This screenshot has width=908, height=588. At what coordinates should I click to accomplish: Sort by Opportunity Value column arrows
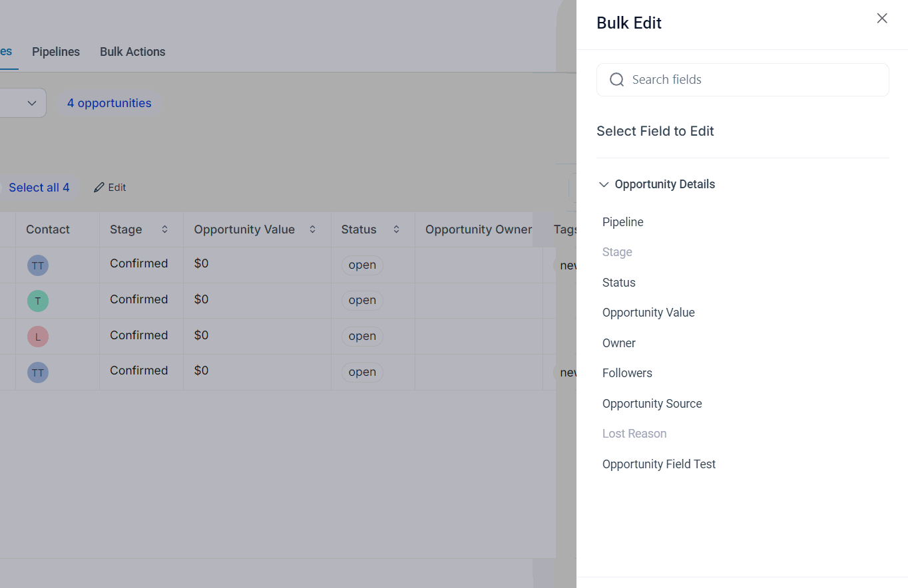[x=312, y=229]
